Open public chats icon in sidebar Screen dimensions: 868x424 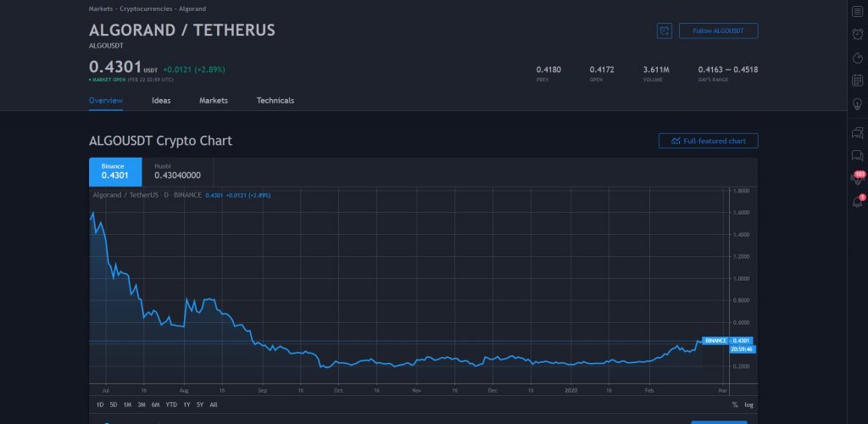tap(857, 133)
